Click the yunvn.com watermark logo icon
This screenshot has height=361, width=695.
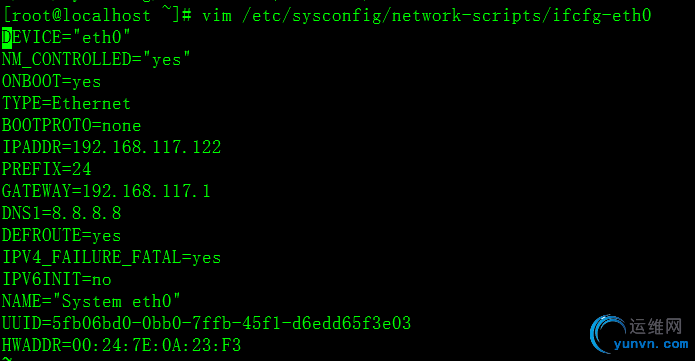(x=608, y=334)
